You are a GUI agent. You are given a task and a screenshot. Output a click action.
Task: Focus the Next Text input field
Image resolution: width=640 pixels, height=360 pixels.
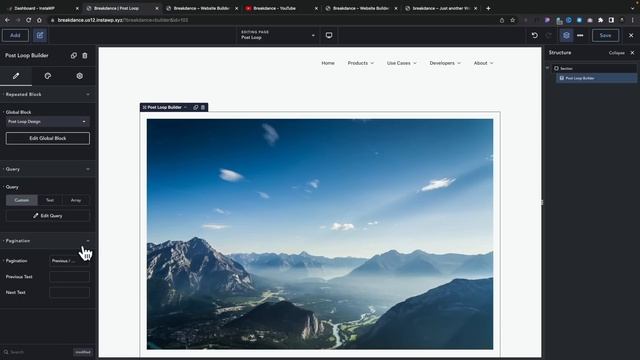69,292
